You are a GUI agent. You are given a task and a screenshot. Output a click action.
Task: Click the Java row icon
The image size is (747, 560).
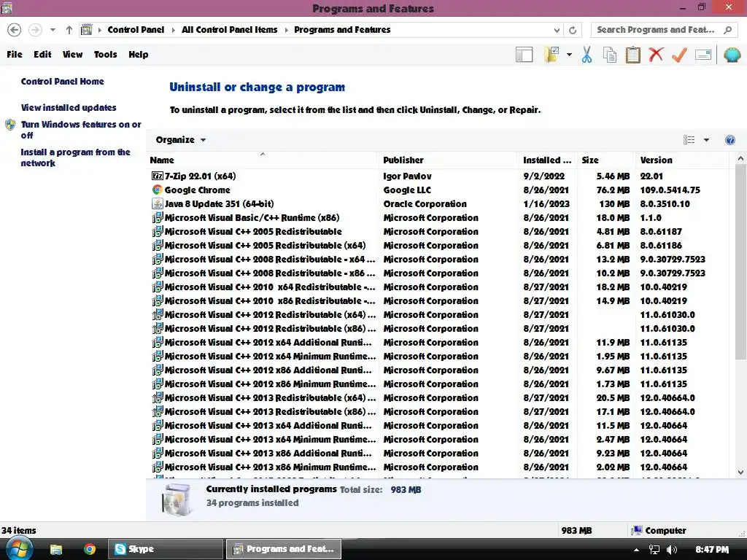(x=158, y=204)
